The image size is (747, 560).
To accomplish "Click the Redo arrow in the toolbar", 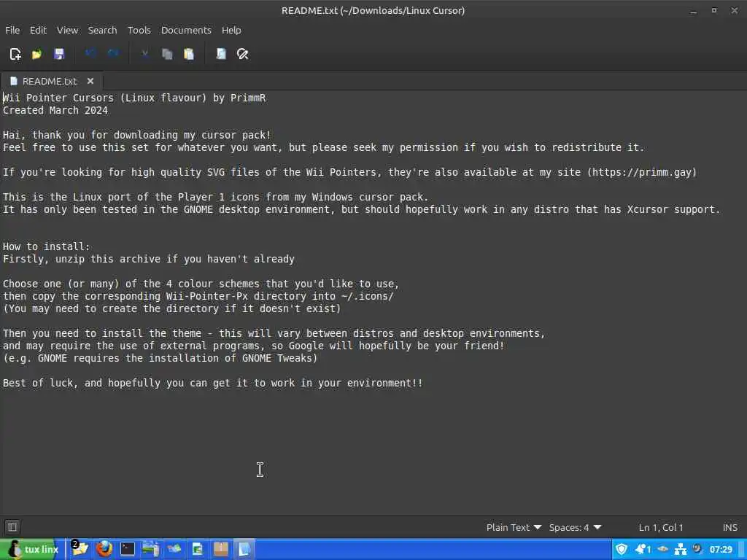I will (113, 54).
